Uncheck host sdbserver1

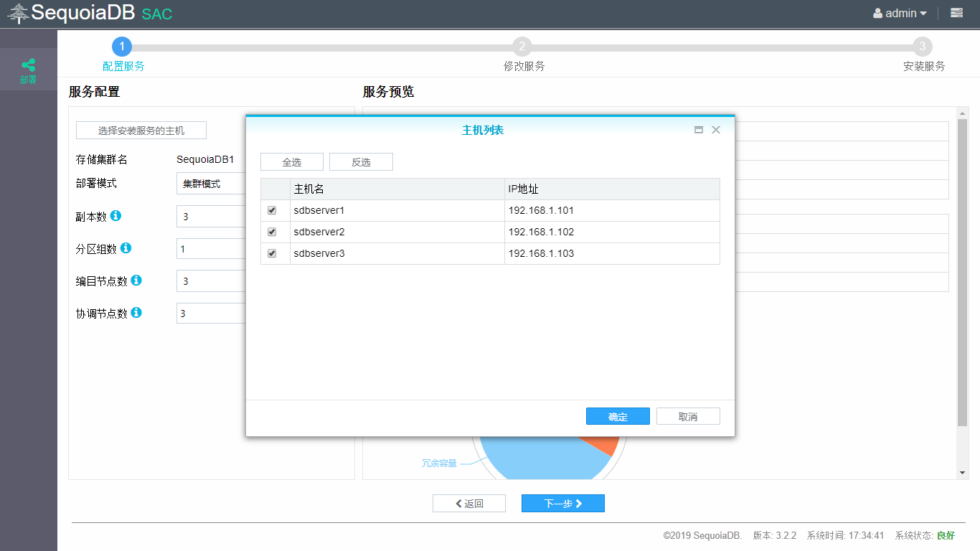pos(272,210)
